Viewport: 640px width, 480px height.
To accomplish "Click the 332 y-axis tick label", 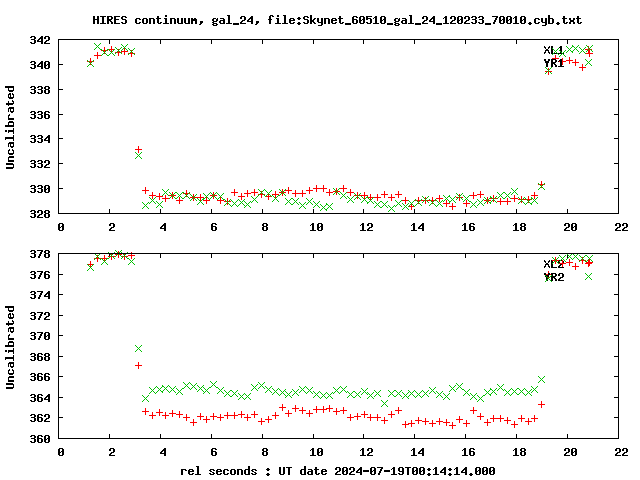I will coord(40,164).
